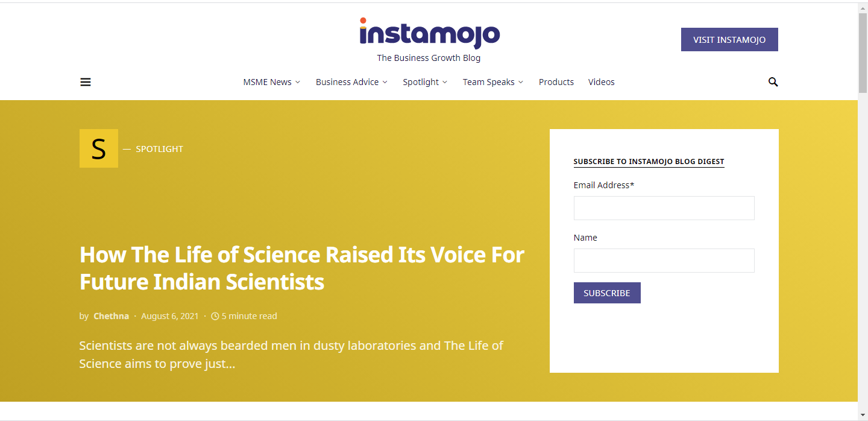
Task: Click the Subscribe button
Action: 607,293
